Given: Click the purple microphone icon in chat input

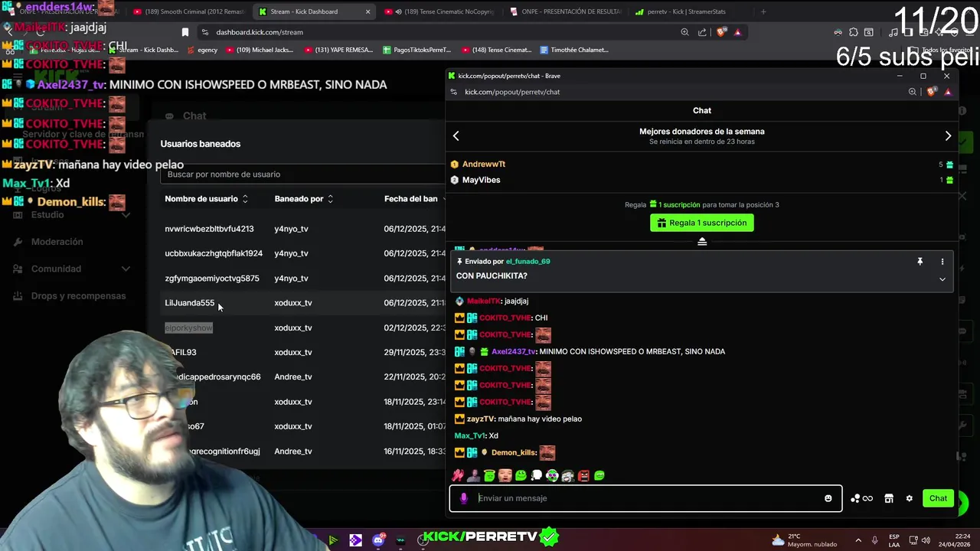Looking at the screenshot, I should 463,498.
